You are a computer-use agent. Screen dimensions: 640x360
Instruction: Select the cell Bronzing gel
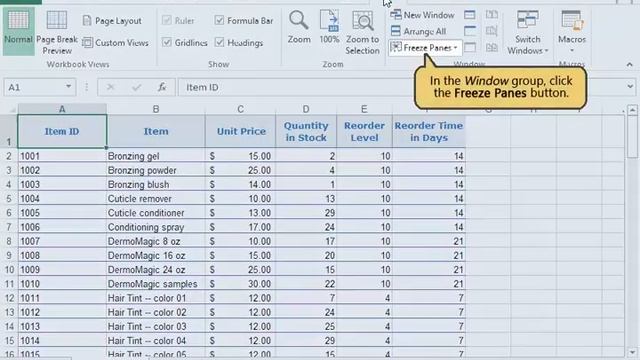click(x=156, y=156)
